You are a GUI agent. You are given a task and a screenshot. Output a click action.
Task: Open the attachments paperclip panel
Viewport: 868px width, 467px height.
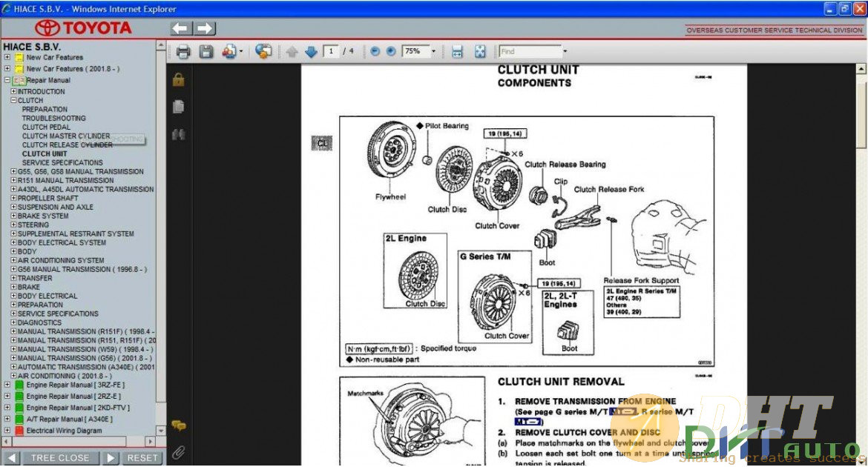(x=178, y=451)
